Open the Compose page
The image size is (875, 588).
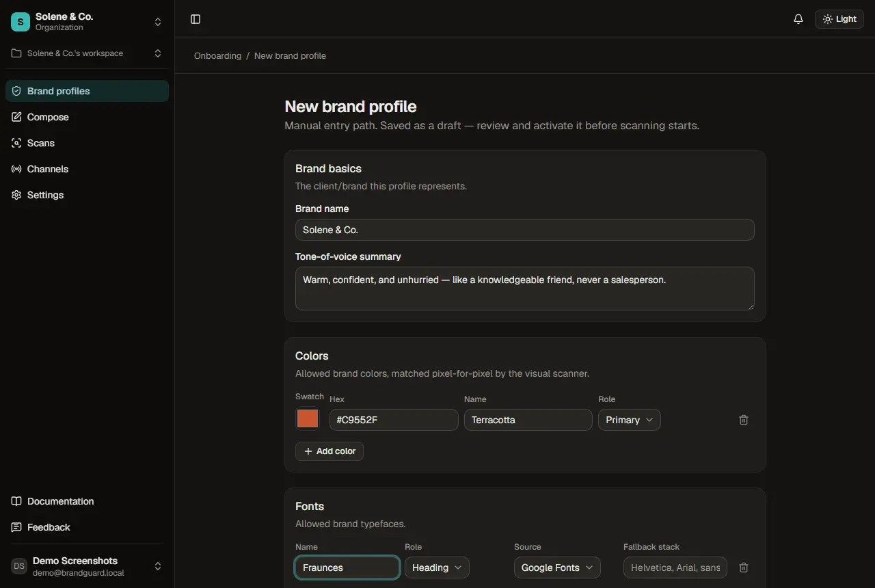pyautogui.click(x=87, y=117)
